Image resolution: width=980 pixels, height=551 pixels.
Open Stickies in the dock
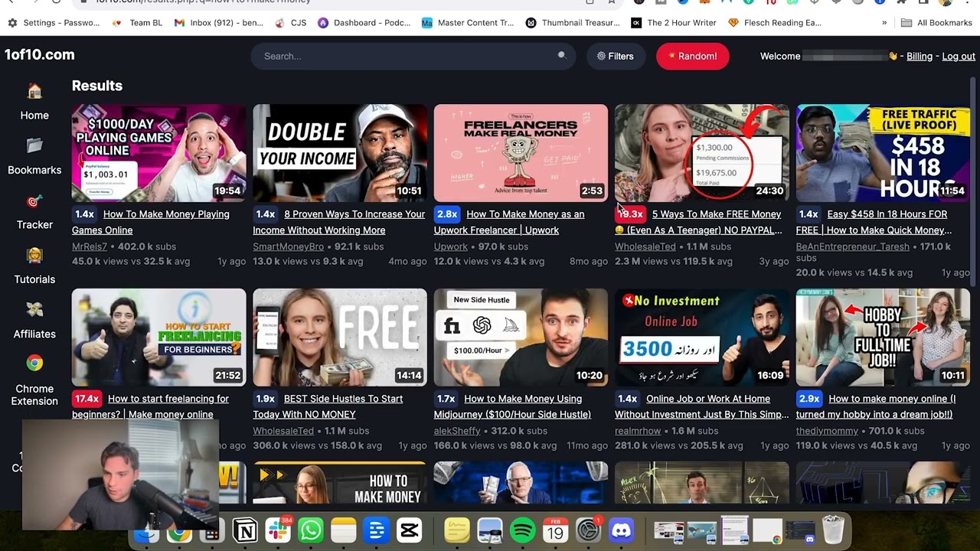[457, 530]
